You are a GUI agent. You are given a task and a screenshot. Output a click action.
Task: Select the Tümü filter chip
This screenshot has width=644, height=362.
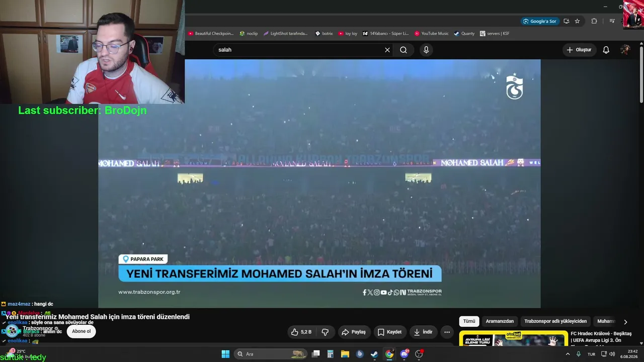coord(469,321)
